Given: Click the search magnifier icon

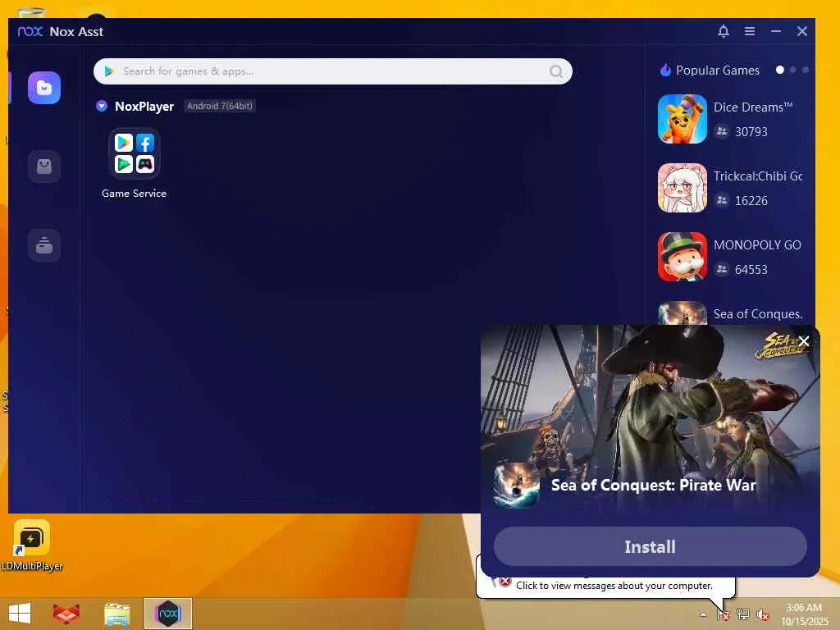Looking at the screenshot, I should [556, 71].
